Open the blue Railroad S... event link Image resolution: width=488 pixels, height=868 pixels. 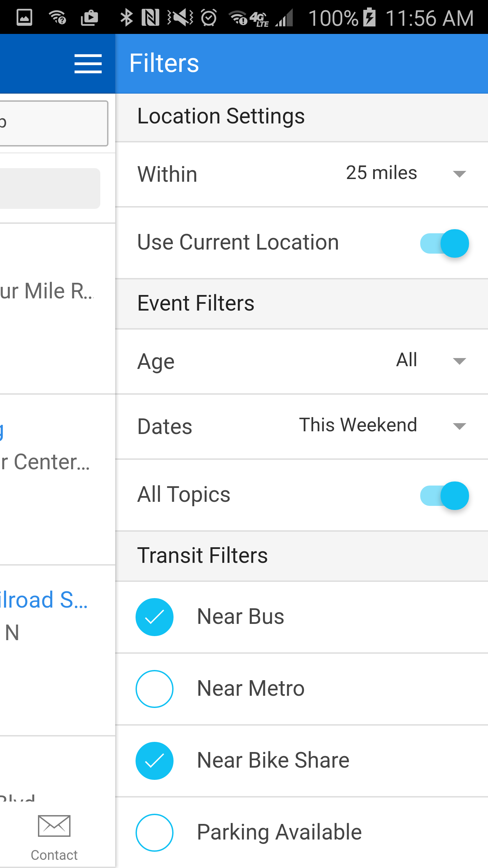44,600
